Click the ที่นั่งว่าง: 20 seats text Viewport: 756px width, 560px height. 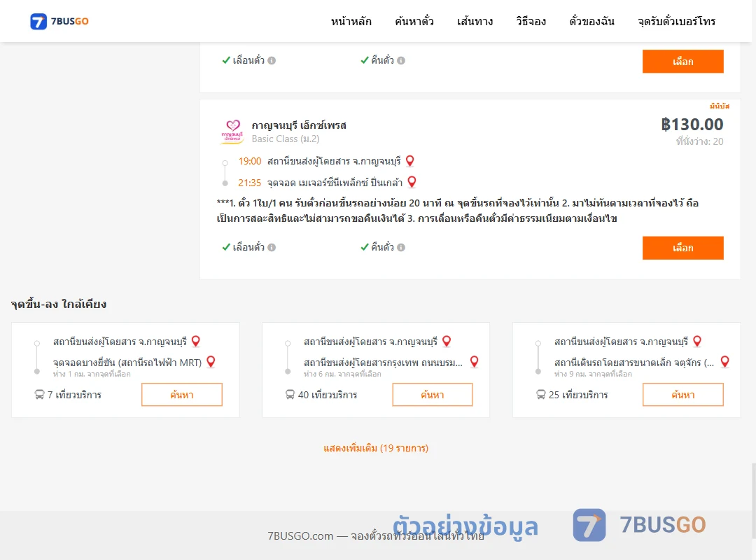click(699, 141)
